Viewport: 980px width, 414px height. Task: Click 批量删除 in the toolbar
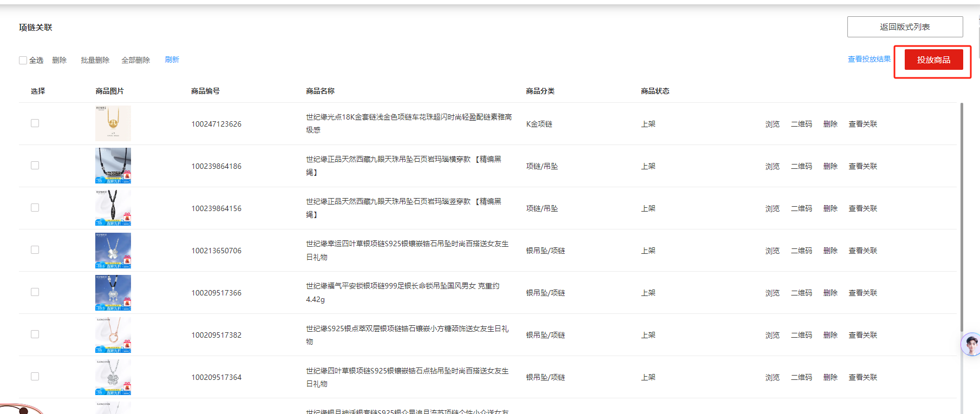click(x=95, y=60)
